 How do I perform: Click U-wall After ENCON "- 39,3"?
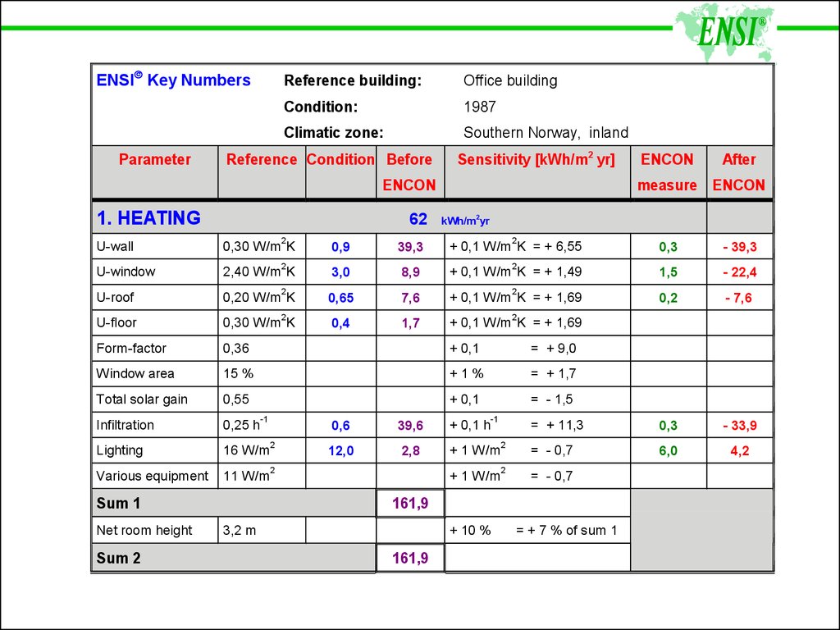(740, 246)
